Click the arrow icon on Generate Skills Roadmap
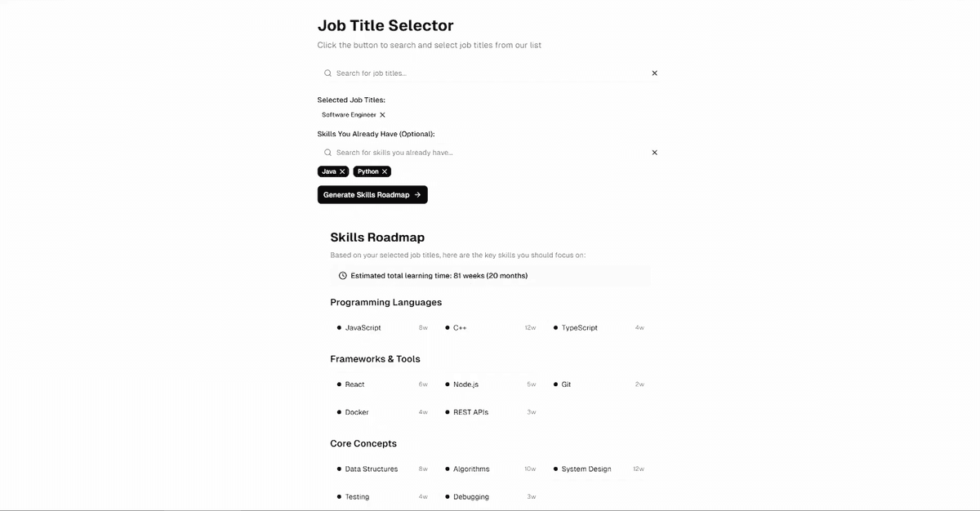The height and width of the screenshot is (511, 980). click(417, 194)
